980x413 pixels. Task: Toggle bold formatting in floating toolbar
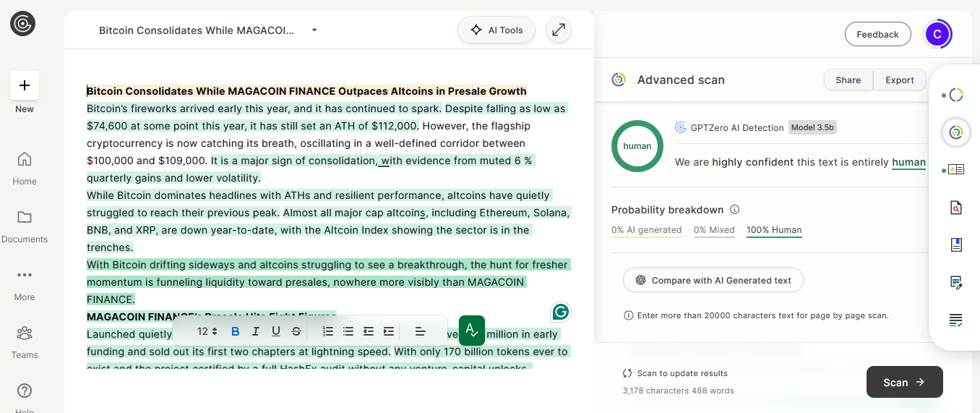[236, 331]
